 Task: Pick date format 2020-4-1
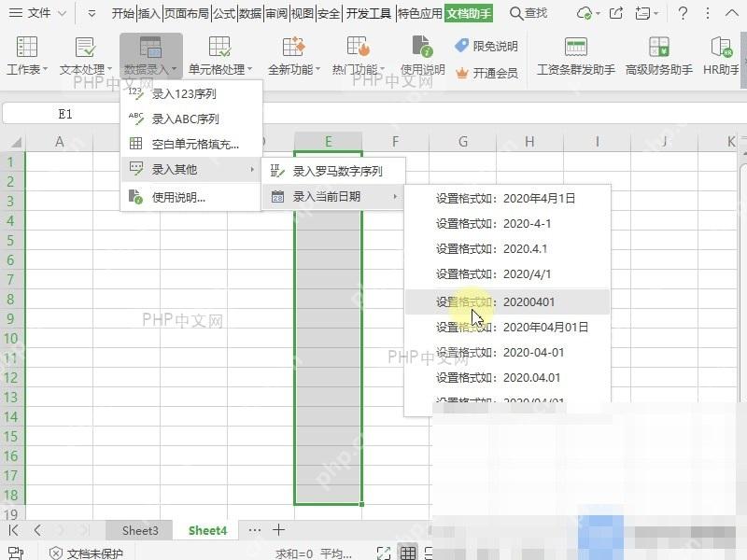[507, 223]
